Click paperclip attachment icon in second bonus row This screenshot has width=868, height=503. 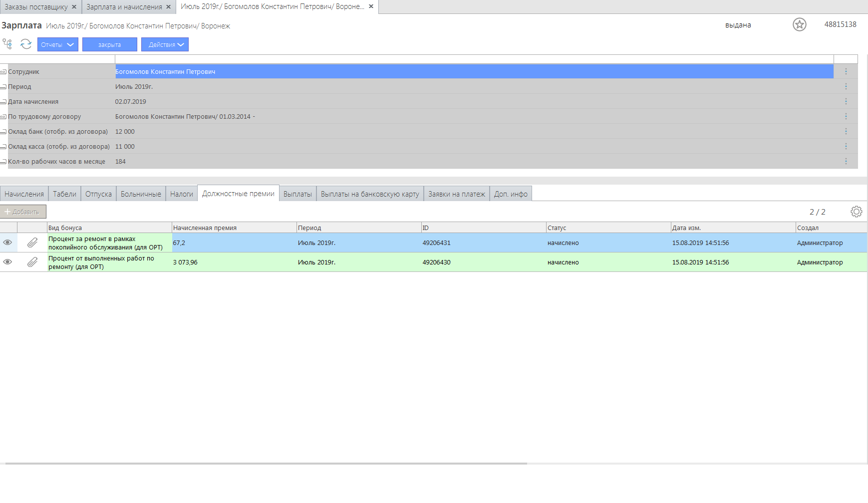tap(32, 262)
